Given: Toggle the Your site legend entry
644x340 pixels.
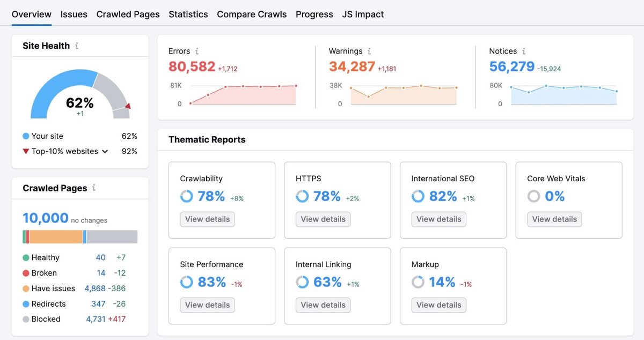Looking at the screenshot, I should [45, 136].
